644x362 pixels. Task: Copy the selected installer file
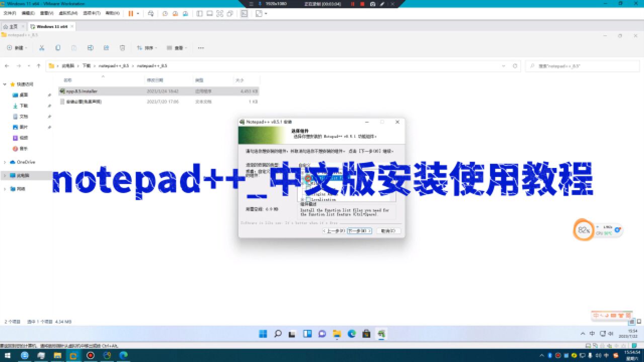point(58,48)
